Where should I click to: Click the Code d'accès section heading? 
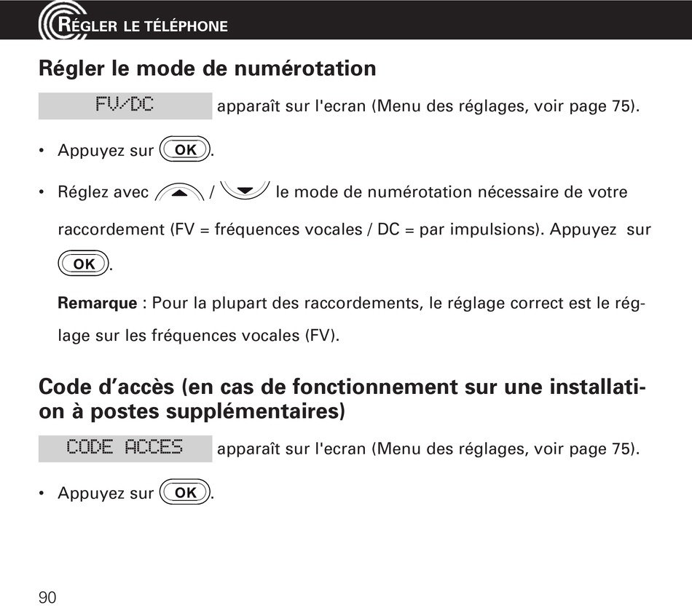coord(342,399)
